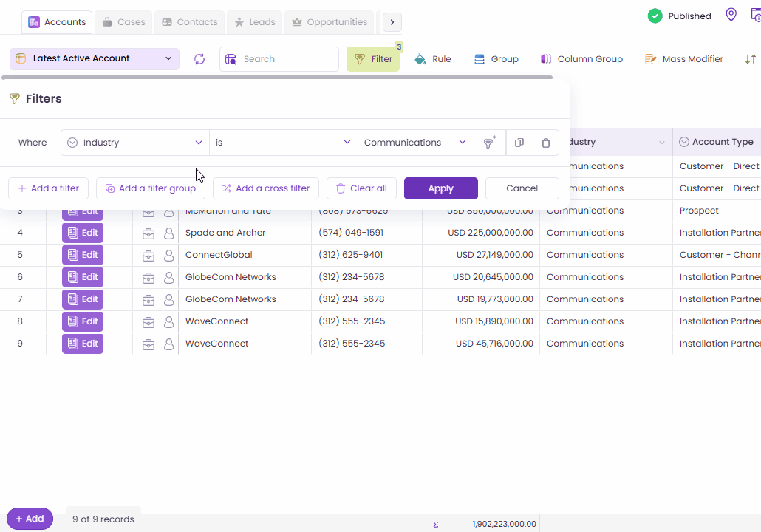Viewport: 761px width, 532px height.
Task: Click the delete filter trash icon
Action: 545,143
